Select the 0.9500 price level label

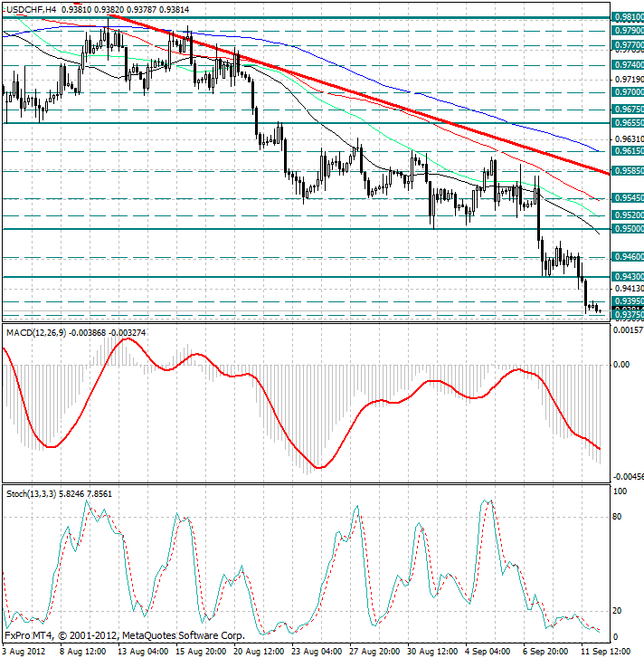628,229
